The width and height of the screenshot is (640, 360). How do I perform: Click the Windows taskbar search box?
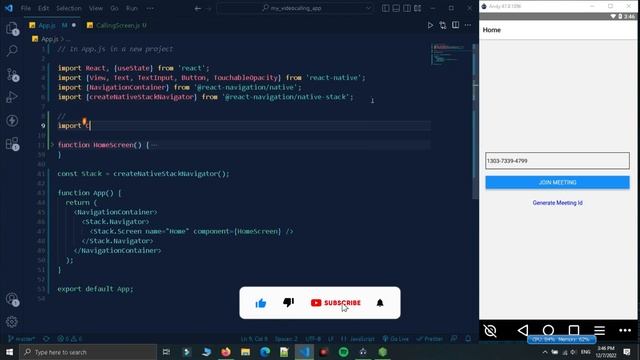(88, 352)
